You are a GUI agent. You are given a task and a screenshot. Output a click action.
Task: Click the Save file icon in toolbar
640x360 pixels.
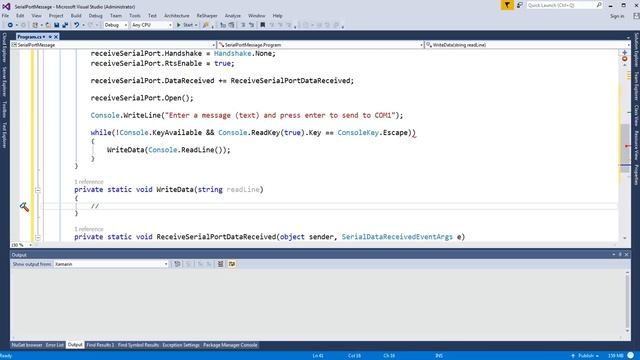tap(56, 25)
